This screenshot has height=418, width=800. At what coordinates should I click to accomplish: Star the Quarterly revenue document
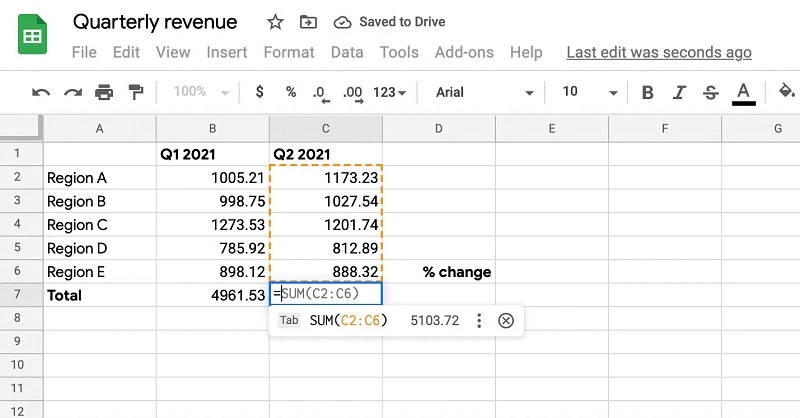click(x=276, y=22)
